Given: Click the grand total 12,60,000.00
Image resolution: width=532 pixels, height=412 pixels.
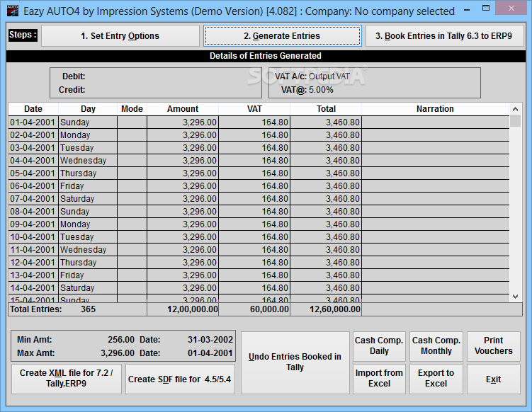Looking at the screenshot, I should [335, 309].
